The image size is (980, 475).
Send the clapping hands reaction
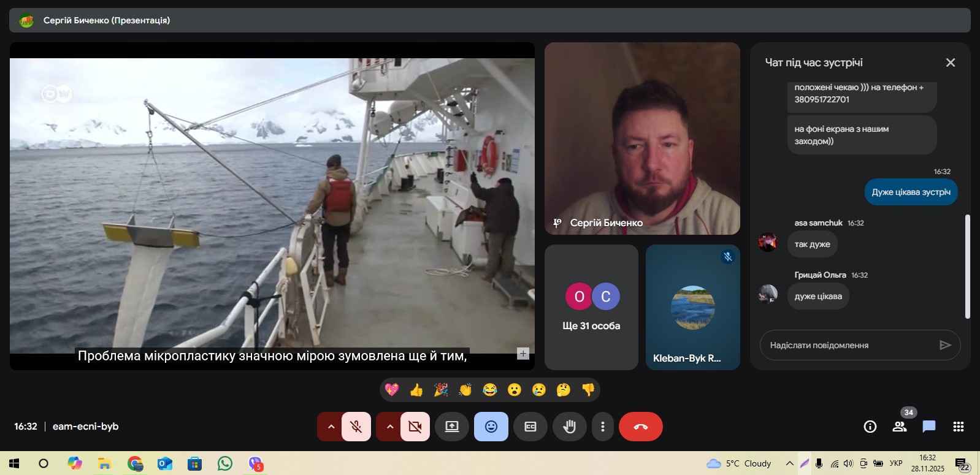pos(465,390)
